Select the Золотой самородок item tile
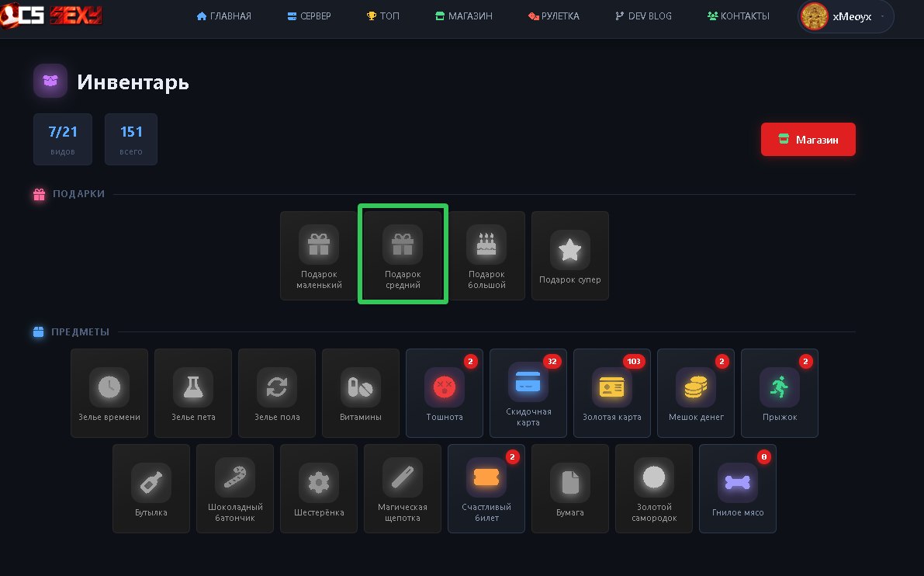Viewport: 924px width, 576px height. [x=654, y=489]
